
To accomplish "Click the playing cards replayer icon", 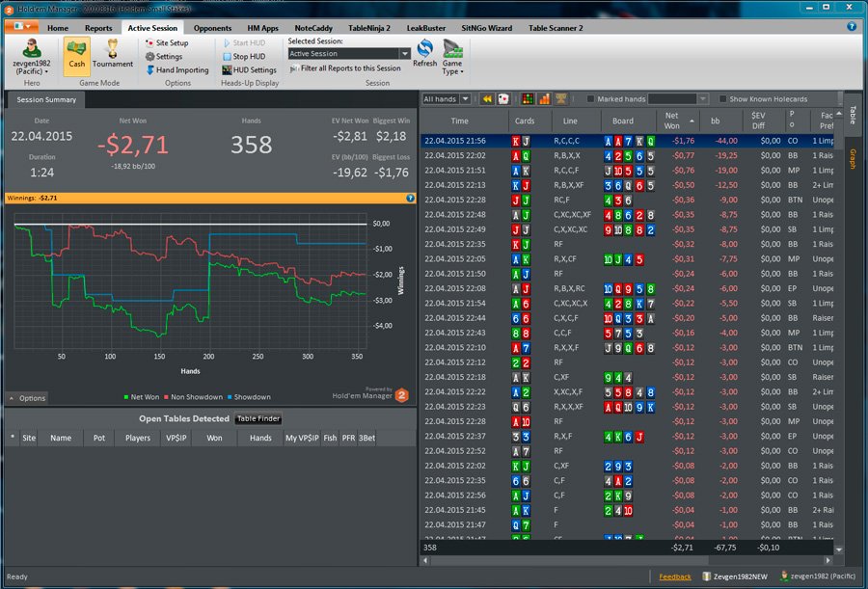I will 503,99.
